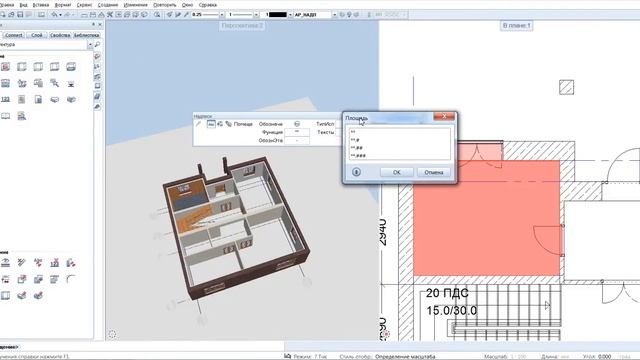Click the Помеще label in the Надписи toolbar
This screenshot has width=640, height=360.
click(x=243, y=124)
